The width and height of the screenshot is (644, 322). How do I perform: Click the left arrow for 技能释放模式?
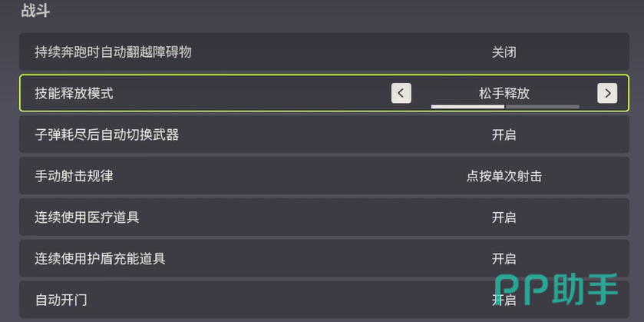pos(401,94)
